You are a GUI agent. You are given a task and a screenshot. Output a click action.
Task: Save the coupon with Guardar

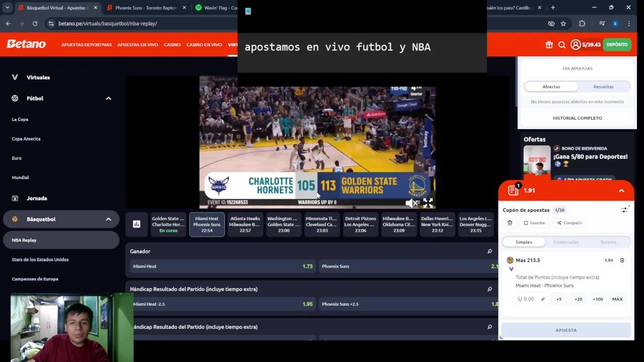534,223
